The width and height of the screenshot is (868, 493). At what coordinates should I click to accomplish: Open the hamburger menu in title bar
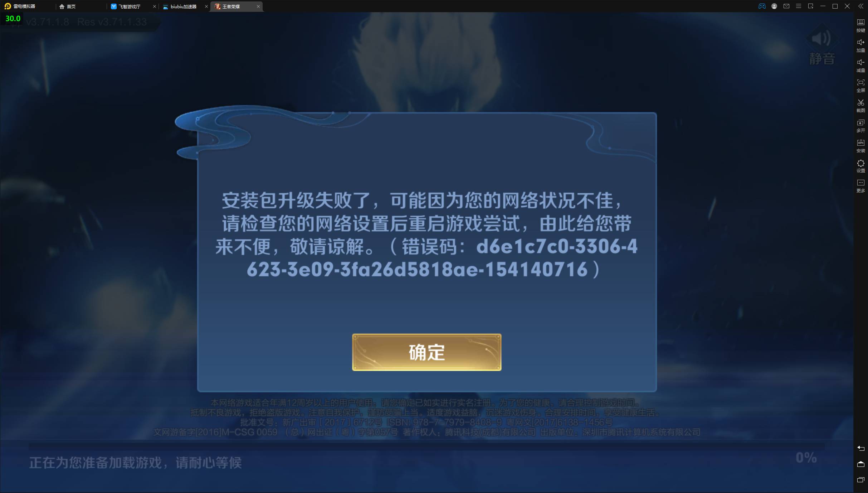pos(798,6)
